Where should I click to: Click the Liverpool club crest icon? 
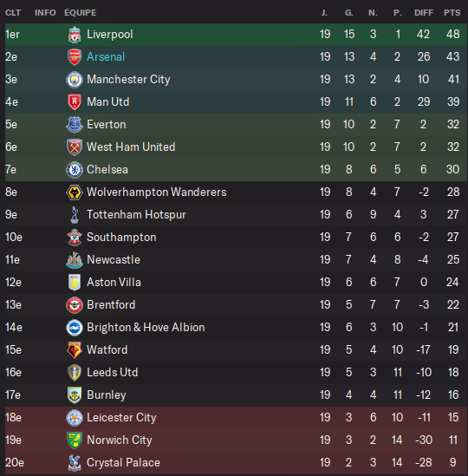[75, 35]
